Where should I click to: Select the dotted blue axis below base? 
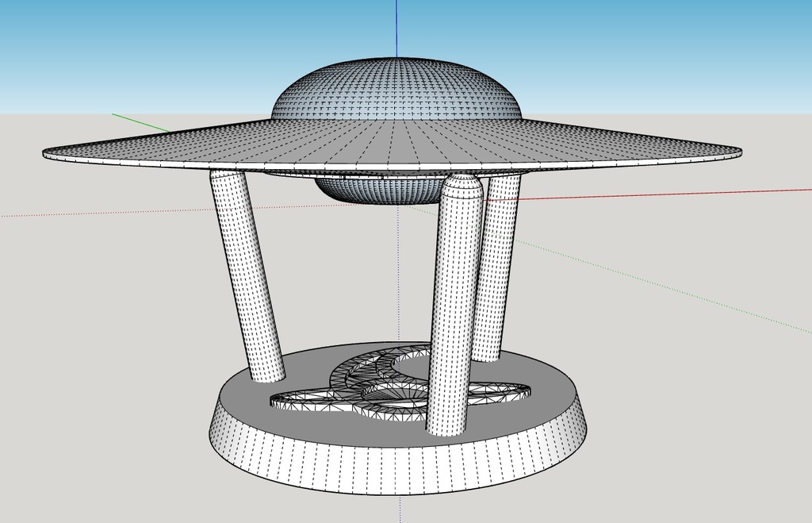(400, 508)
